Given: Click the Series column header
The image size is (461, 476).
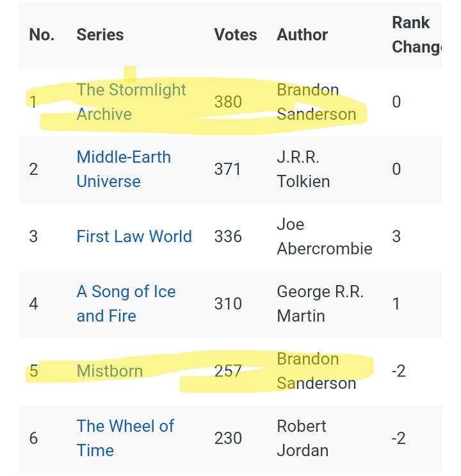Looking at the screenshot, I should [100, 35].
